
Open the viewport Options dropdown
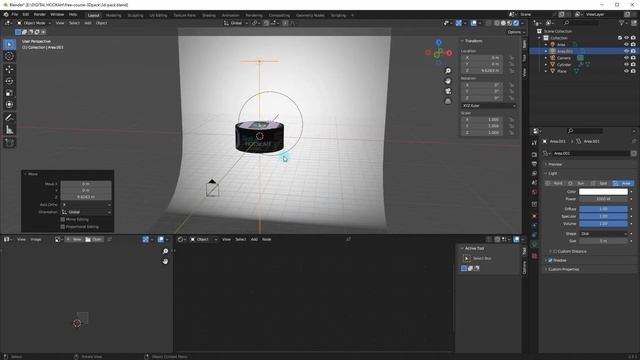point(516,32)
